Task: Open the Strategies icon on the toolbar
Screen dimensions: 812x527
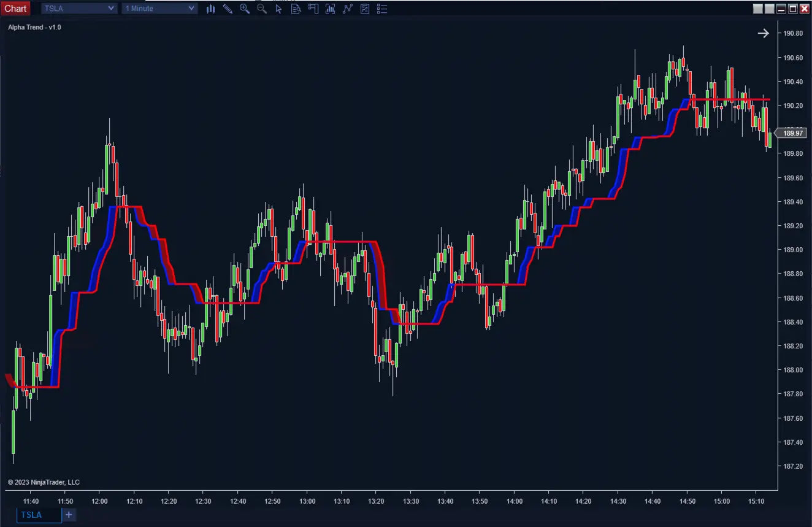Action: click(347, 8)
